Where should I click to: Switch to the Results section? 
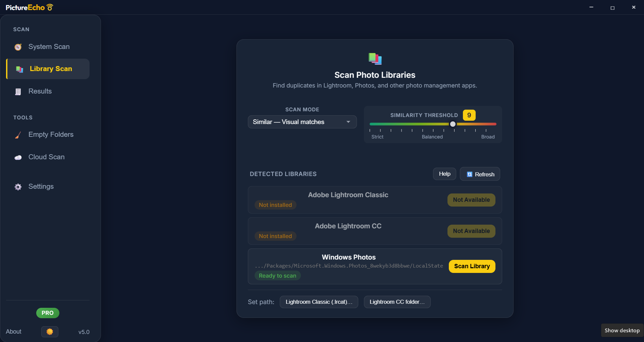[x=40, y=91]
